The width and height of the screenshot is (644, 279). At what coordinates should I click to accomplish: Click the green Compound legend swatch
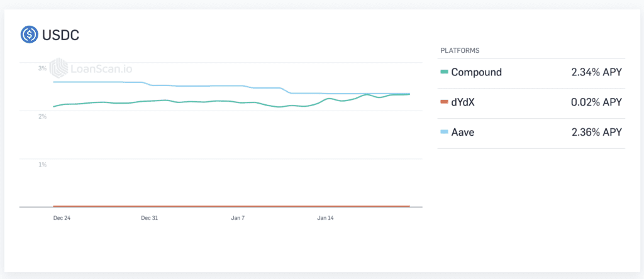pyautogui.click(x=444, y=72)
